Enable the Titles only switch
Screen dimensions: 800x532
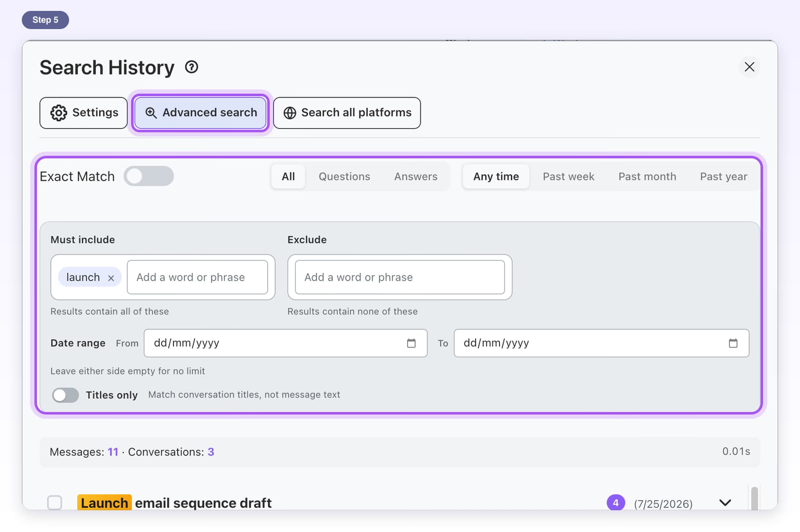point(65,395)
